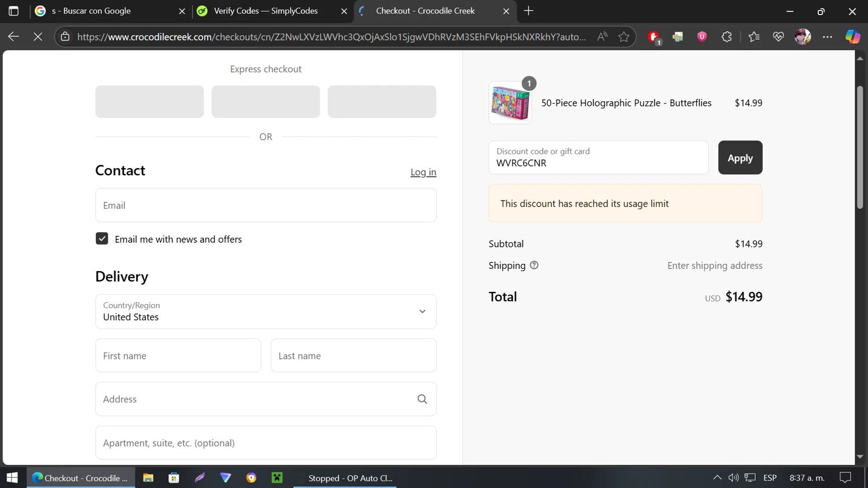Open the purple feather app in taskbar

[x=200, y=478]
